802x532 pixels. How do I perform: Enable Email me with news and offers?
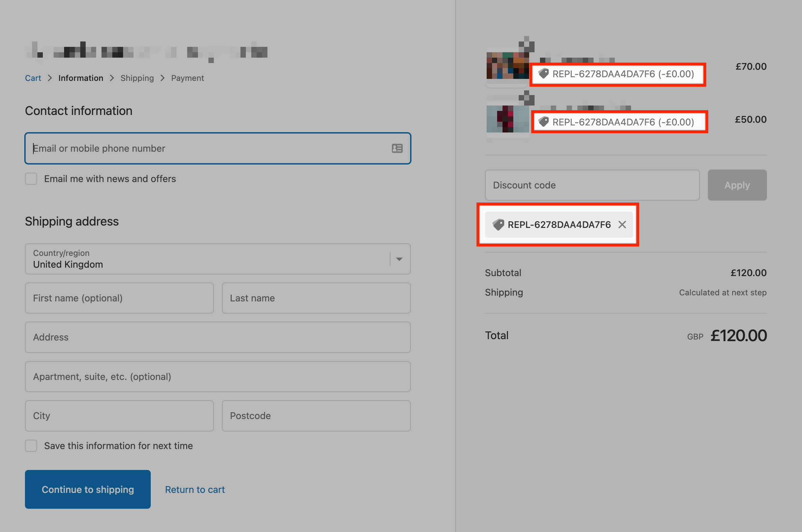[31, 178]
